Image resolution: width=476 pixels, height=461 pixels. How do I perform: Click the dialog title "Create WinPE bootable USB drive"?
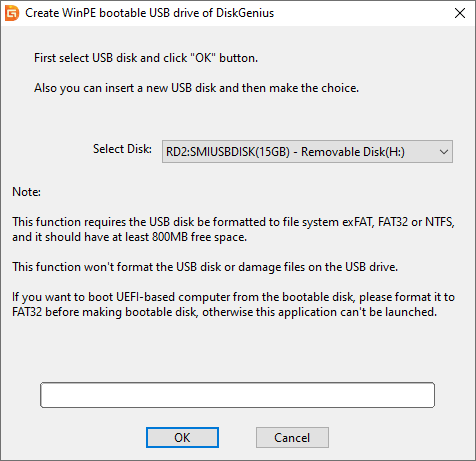point(149,13)
